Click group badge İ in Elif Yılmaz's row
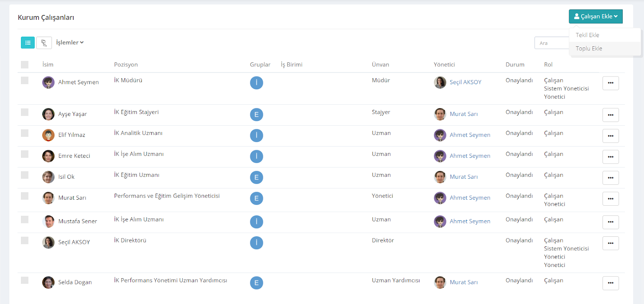 pyautogui.click(x=256, y=136)
